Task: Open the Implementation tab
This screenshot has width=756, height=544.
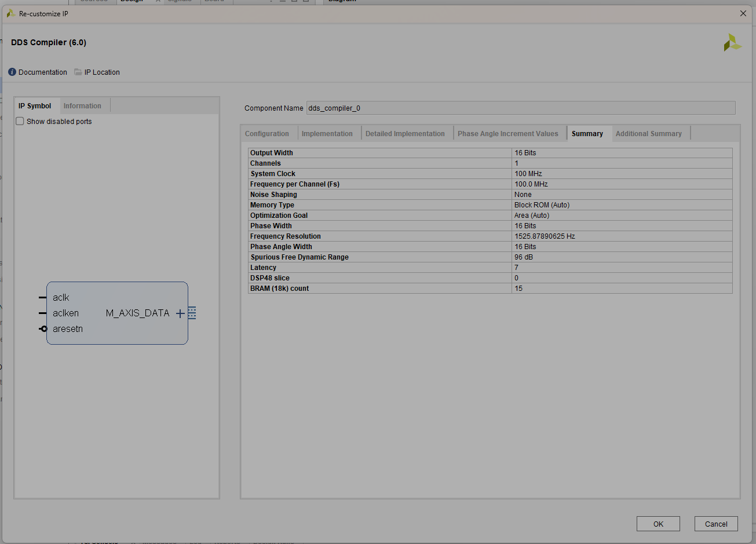Action: click(x=327, y=134)
